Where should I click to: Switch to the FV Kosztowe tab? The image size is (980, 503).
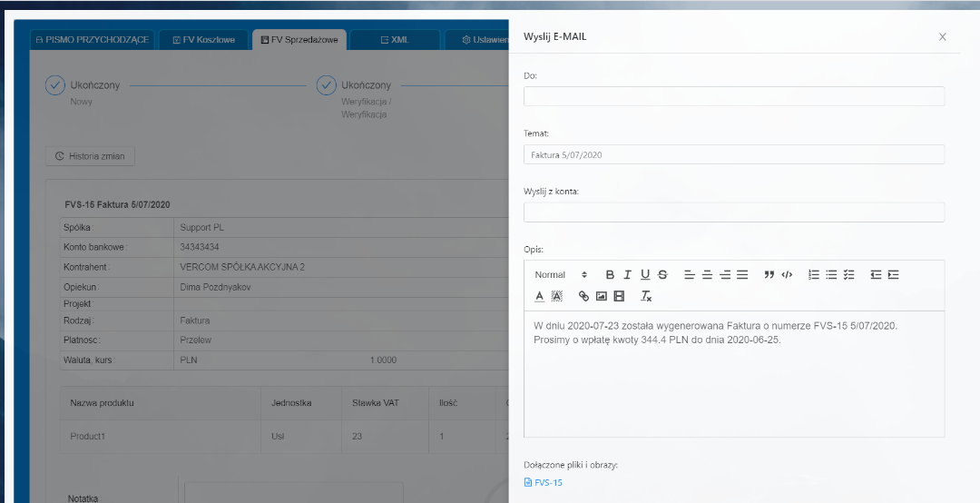[x=204, y=39]
